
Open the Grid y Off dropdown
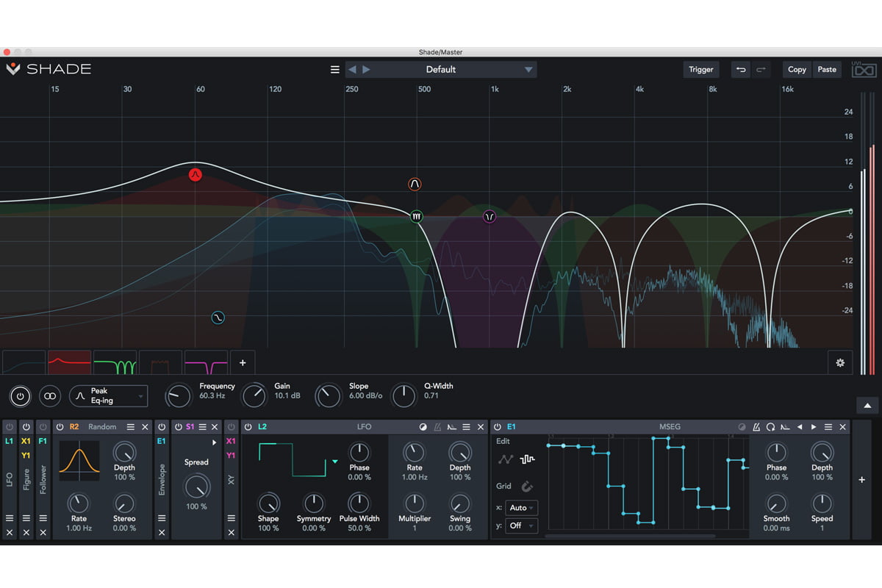(521, 526)
